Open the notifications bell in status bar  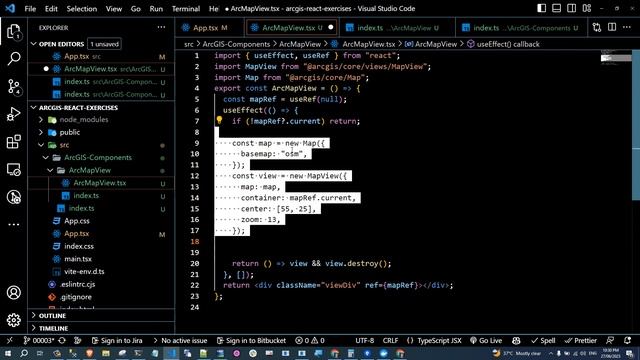point(627,340)
